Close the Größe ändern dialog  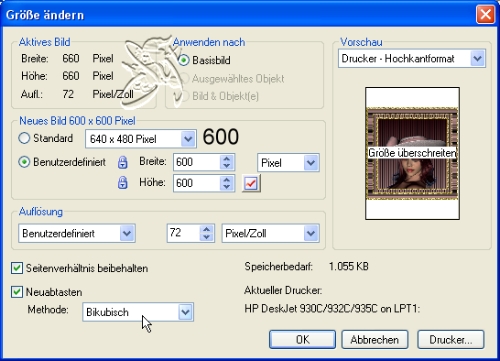[485, 15]
